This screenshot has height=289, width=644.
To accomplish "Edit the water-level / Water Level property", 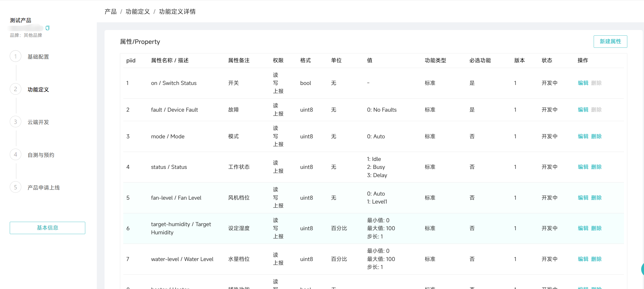I will 583,259.
